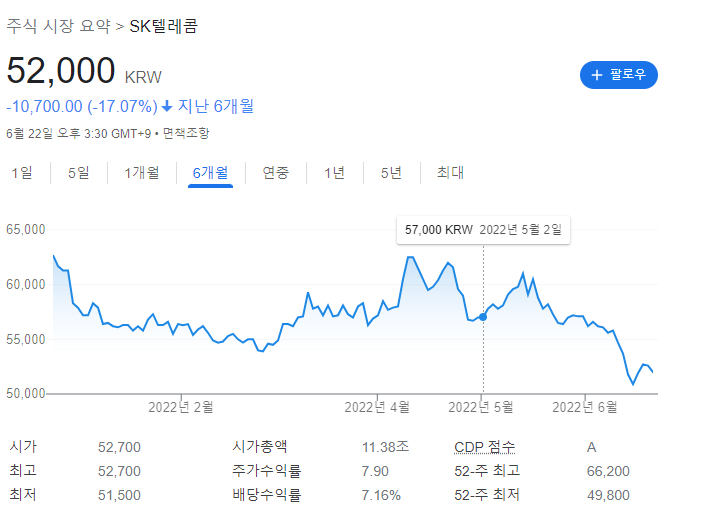This screenshot has width=716, height=517.
Task: Select the 최대 range tab
Action: [x=450, y=173]
